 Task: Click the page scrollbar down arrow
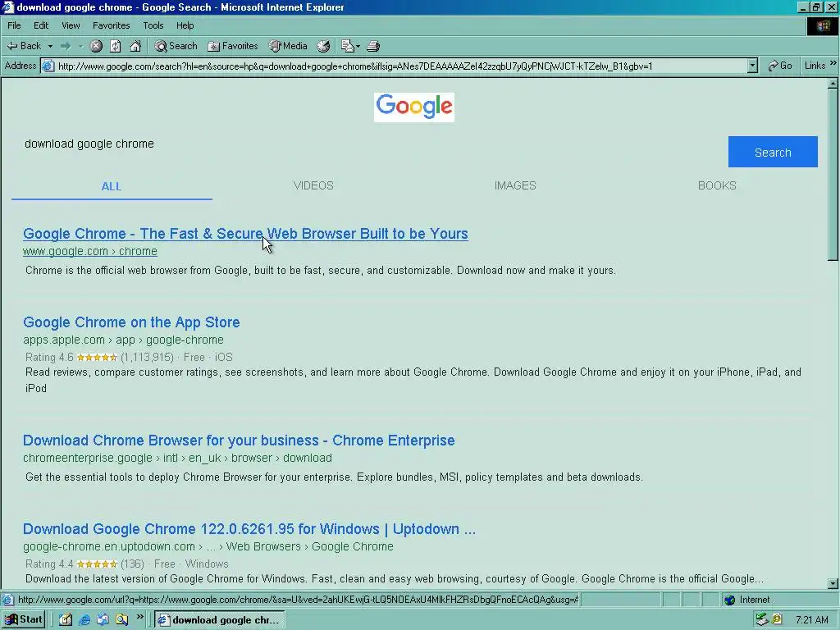pyautogui.click(x=833, y=583)
